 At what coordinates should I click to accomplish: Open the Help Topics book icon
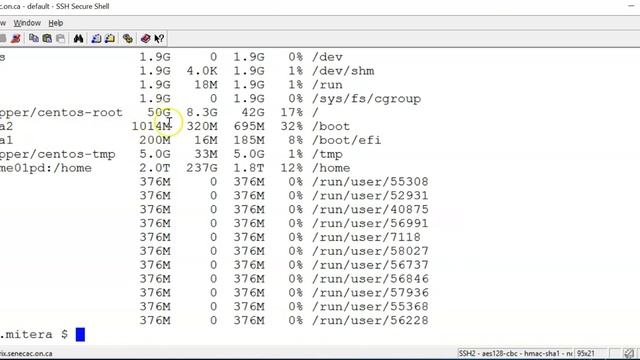pyautogui.click(x=146, y=38)
